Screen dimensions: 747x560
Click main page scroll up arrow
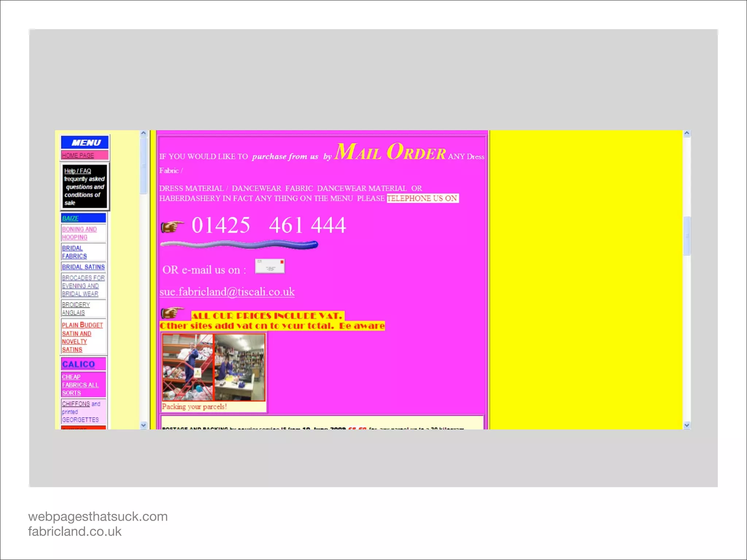coord(687,133)
